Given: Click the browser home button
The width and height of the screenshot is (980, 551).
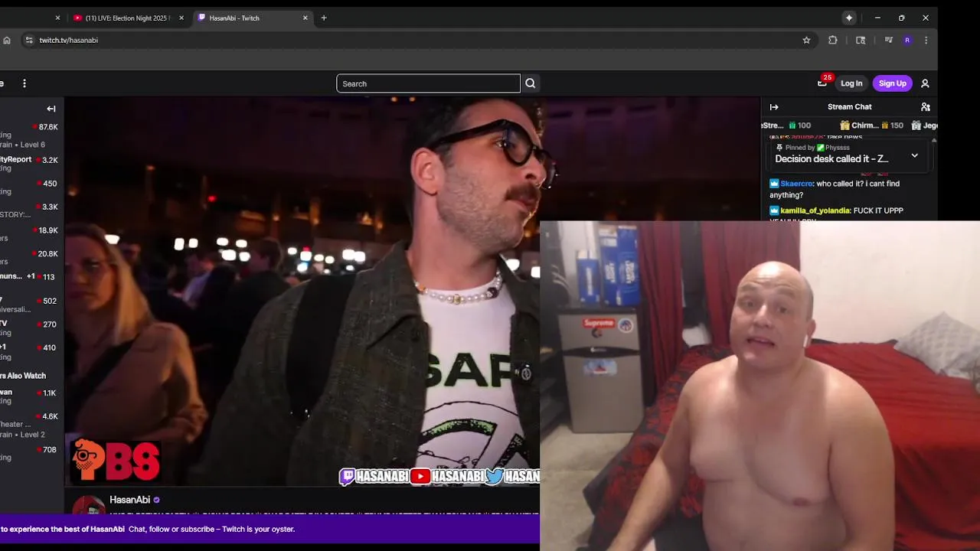Looking at the screenshot, I should (7, 40).
